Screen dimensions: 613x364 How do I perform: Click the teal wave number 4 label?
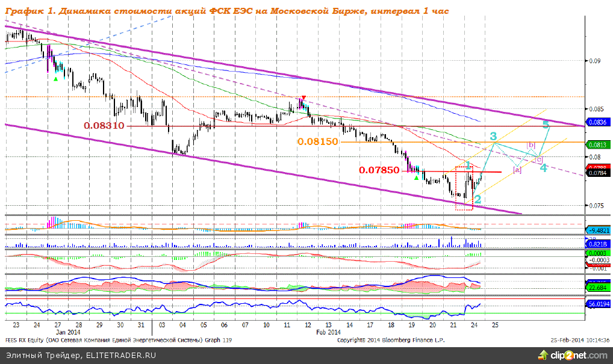[543, 168]
